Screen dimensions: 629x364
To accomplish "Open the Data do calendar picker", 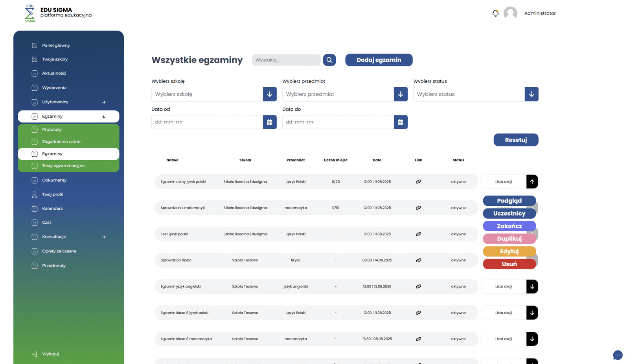I will coord(401,122).
